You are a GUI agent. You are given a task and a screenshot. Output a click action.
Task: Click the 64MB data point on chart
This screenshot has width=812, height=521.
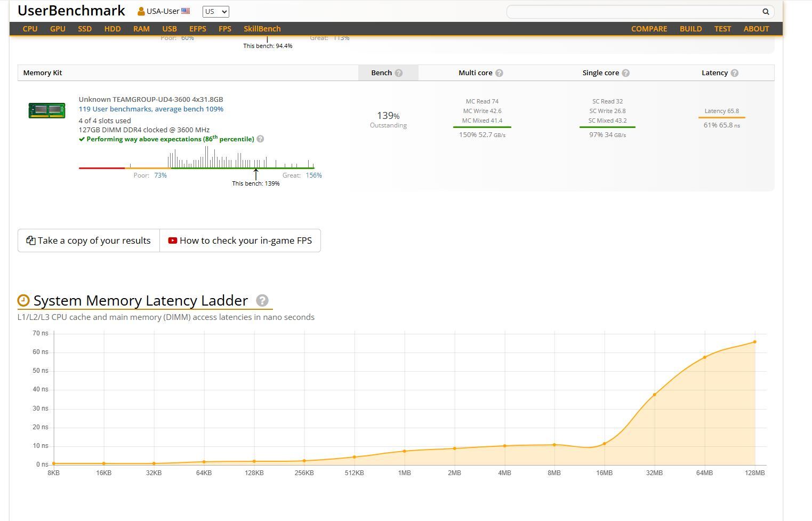point(704,357)
